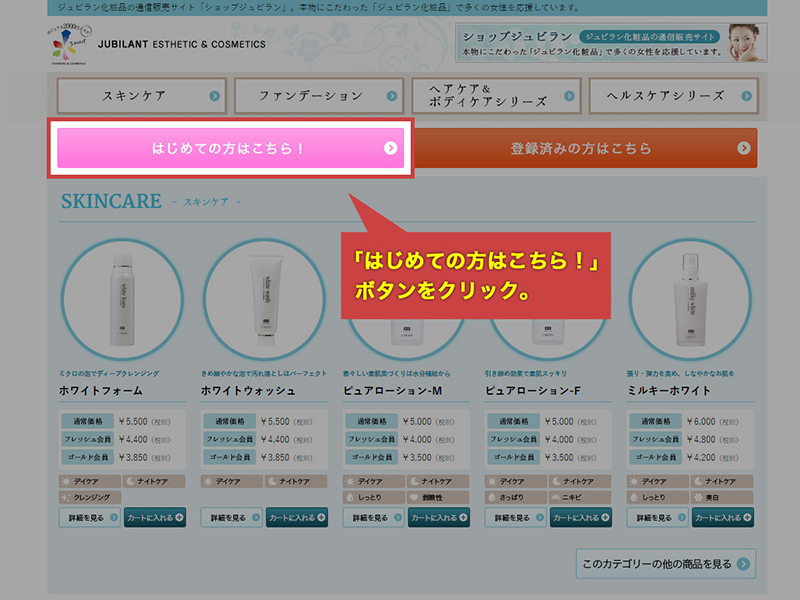The width and height of the screenshot is (800, 600).
Task: Click the ミクロの泡でディープクレンジング tagline
Action: pyautogui.click(x=109, y=373)
